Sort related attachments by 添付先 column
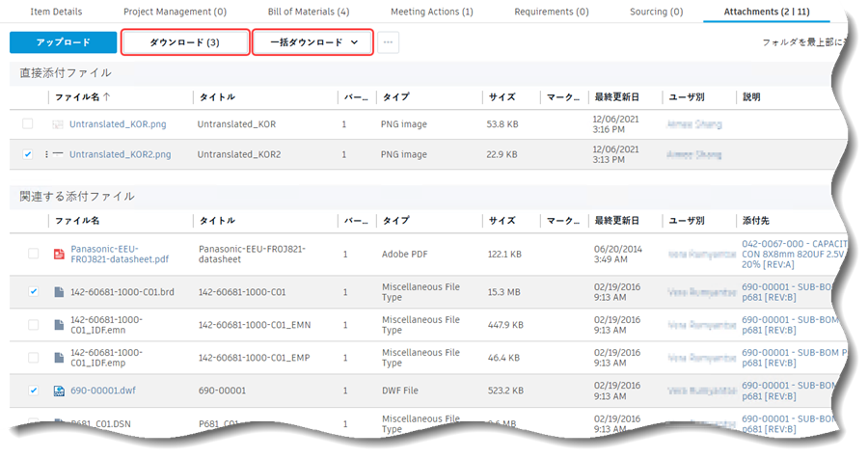 click(x=755, y=220)
